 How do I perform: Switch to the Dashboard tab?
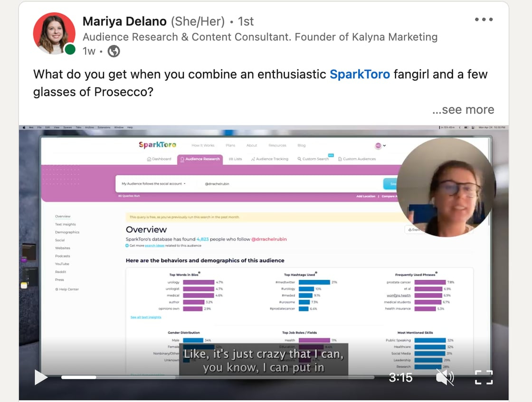coord(159,159)
